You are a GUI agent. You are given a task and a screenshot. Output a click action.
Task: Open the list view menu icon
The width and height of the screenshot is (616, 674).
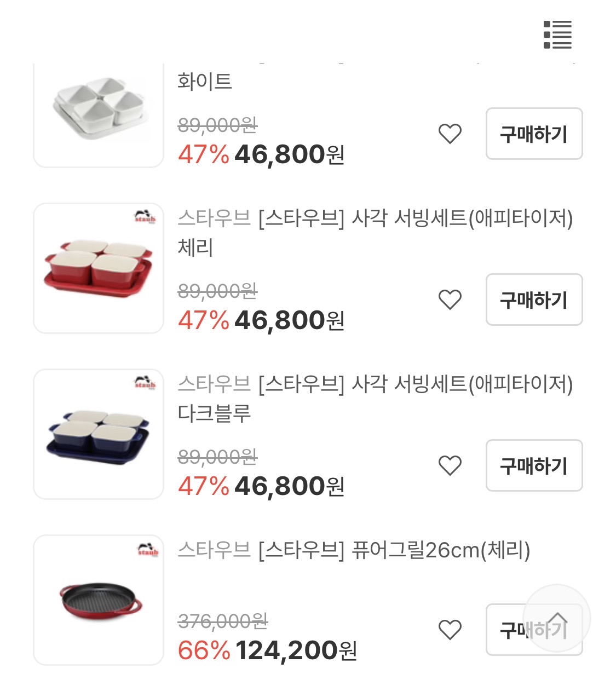click(557, 34)
